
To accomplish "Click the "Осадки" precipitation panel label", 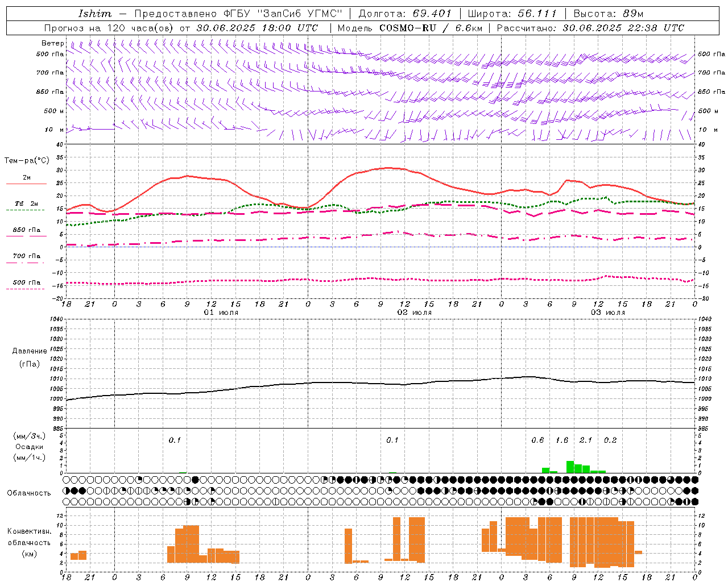I will (x=30, y=447).
